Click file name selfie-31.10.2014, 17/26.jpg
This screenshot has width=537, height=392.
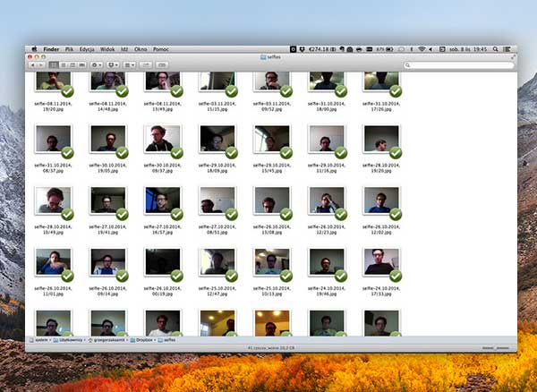coord(381,107)
